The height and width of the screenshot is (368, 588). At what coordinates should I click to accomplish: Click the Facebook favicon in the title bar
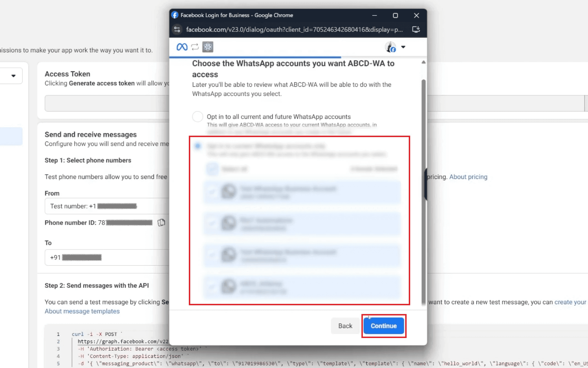[175, 15]
